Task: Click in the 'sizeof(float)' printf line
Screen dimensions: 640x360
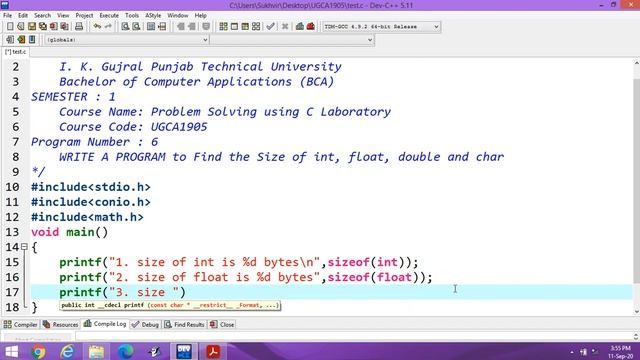Action: tap(246, 277)
